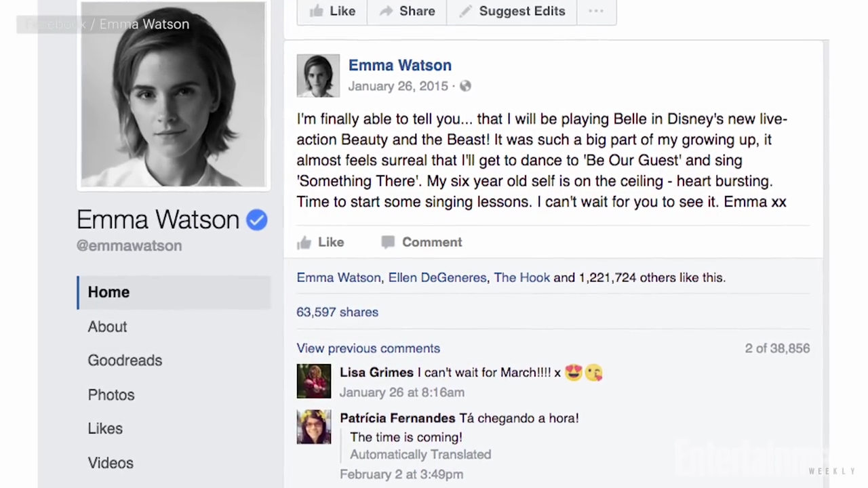Click the thumbs-up icon under the post
This screenshot has height=488, width=868.
coord(304,243)
